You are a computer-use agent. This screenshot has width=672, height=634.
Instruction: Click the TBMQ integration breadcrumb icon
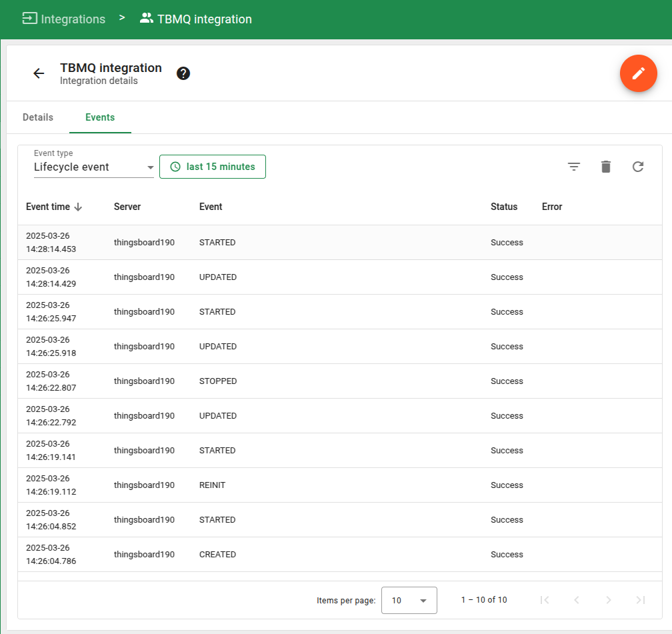[x=147, y=19]
